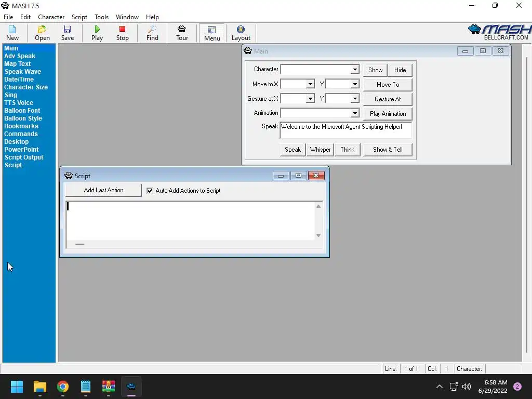Open Balloon Style sidebar panel
The height and width of the screenshot is (399, 532).
(x=23, y=118)
